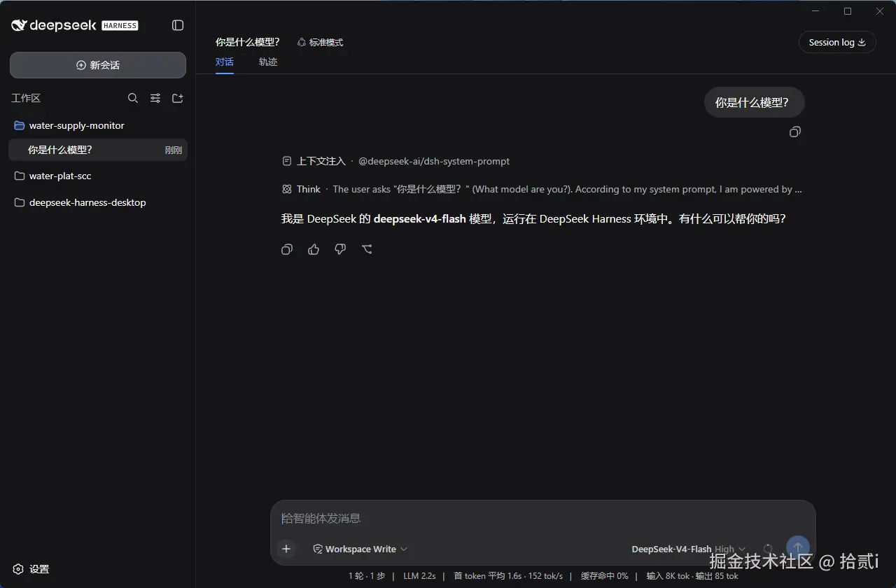Click the 输入 8K tok status entry
Image resolution: width=896 pixels, height=588 pixels.
(x=668, y=576)
